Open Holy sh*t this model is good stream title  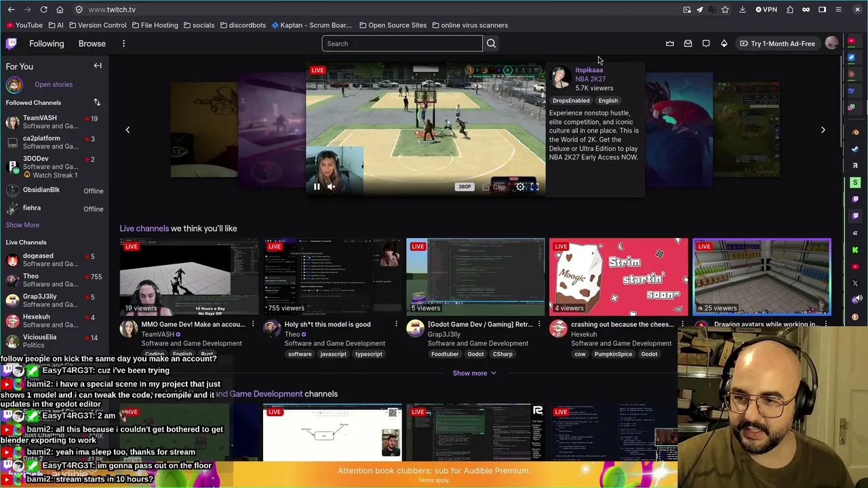click(328, 324)
